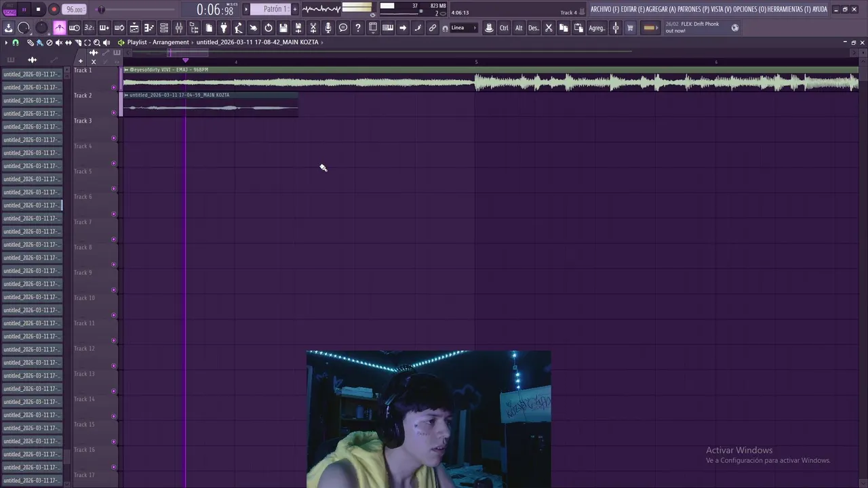Pause playback with the pause button
This screenshot has width=868, height=488.
[x=24, y=9]
